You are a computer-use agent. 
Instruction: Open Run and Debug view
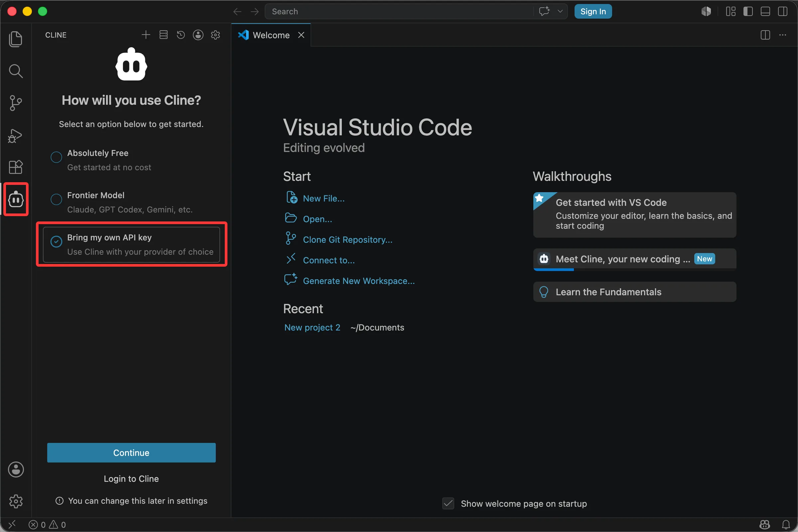click(16, 135)
